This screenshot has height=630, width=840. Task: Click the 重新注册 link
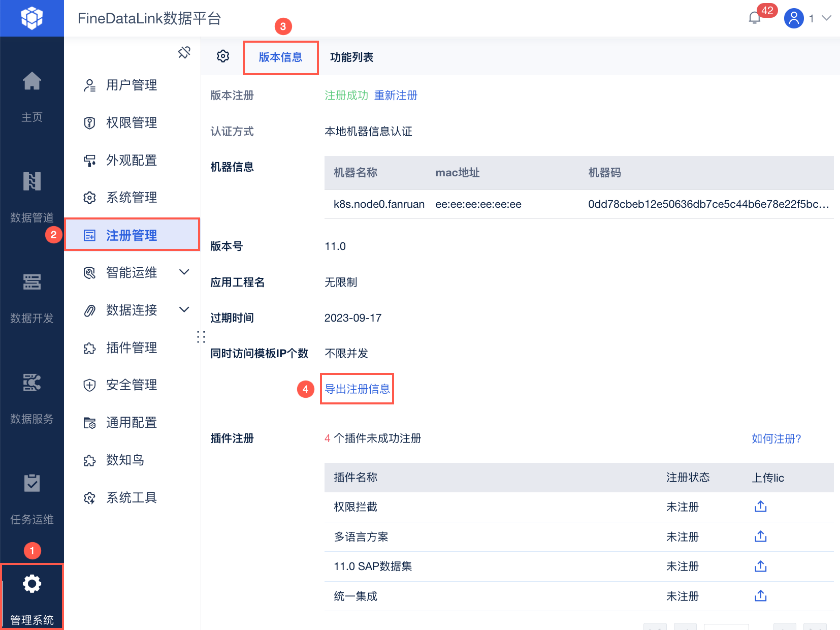pos(396,96)
